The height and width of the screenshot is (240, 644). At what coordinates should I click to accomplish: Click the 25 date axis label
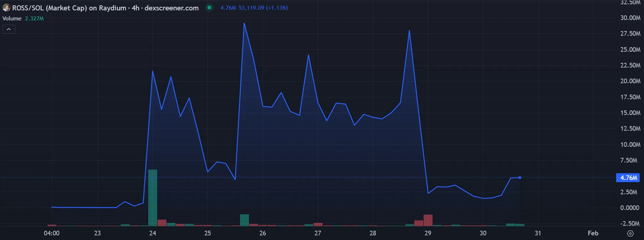(208, 233)
